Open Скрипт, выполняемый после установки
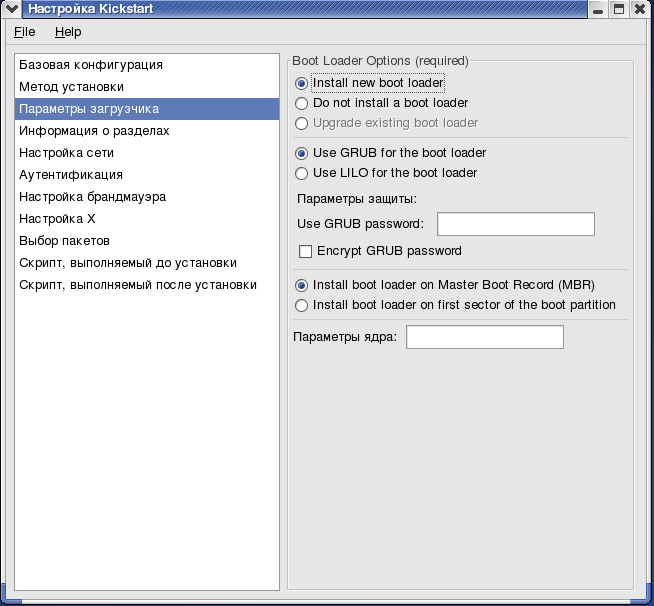Screen dimensions: 654x606 [147, 285]
